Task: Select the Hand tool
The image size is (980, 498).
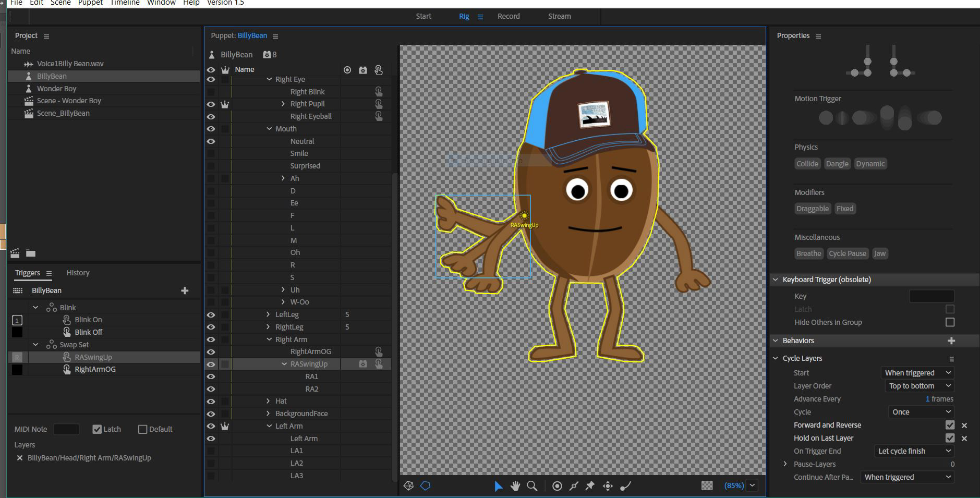Action: (x=515, y=486)
